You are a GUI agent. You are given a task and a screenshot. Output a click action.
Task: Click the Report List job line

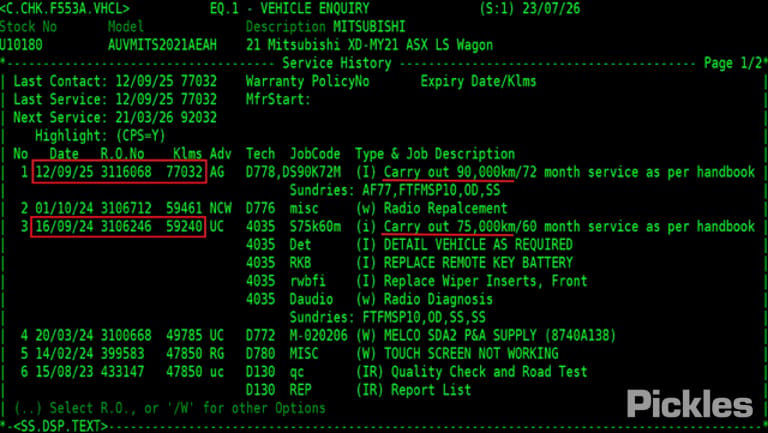(431, 389)
